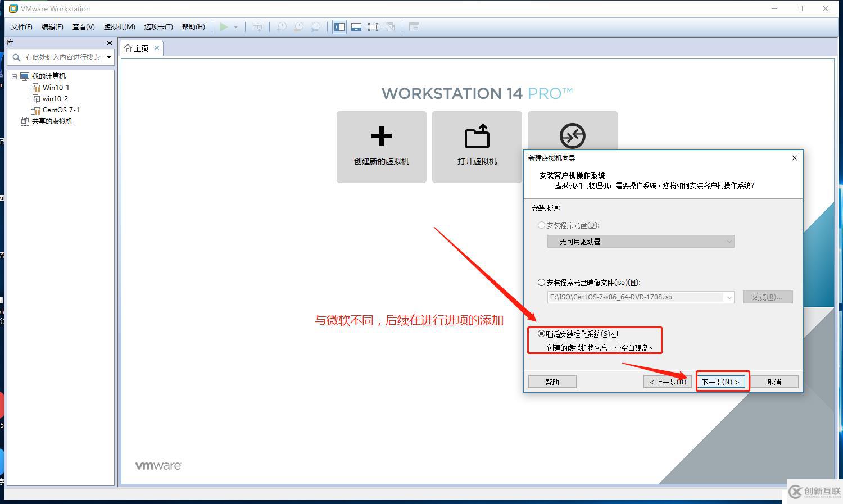This screenshot has width=843, height=504.
Task: Open the snapshot manager wrench-clock icon
Action: [x=316, y=27]
